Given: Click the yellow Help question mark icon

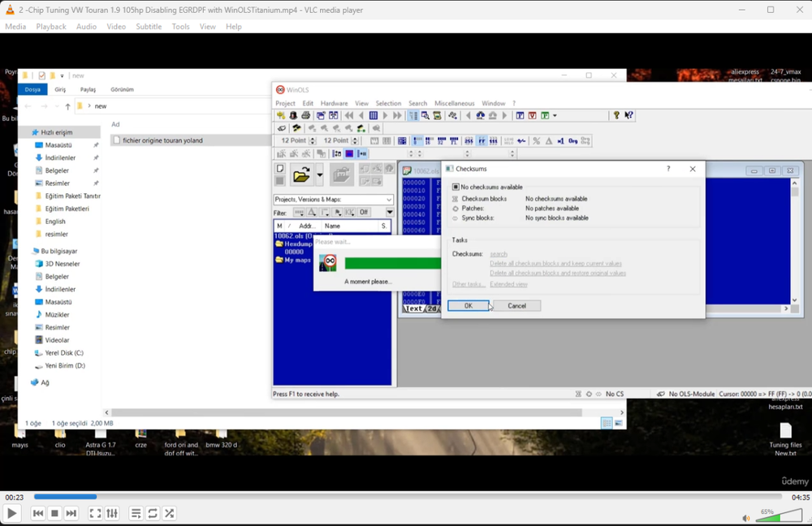Looking at the screenshot, I should tap(616, 115).
